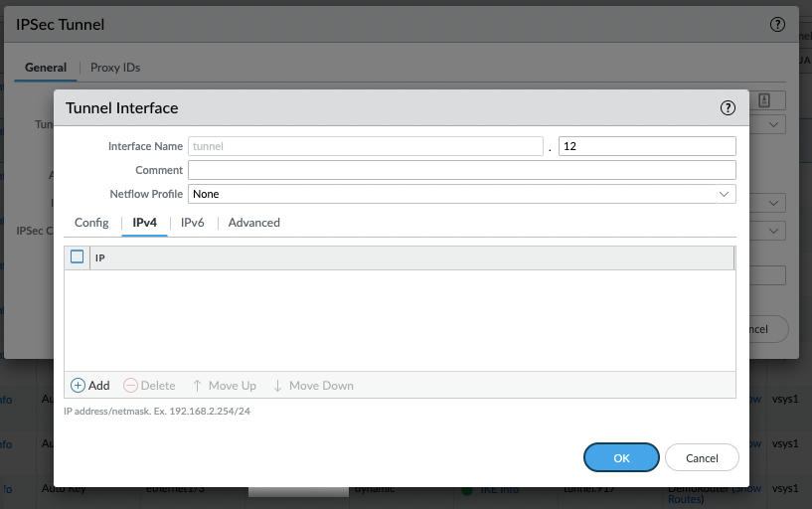The width and height of the screenshot is (812, 509).
Task: Open Proxy IDs tab in IPSec Tunnel
Action: [x=115, y=68]
